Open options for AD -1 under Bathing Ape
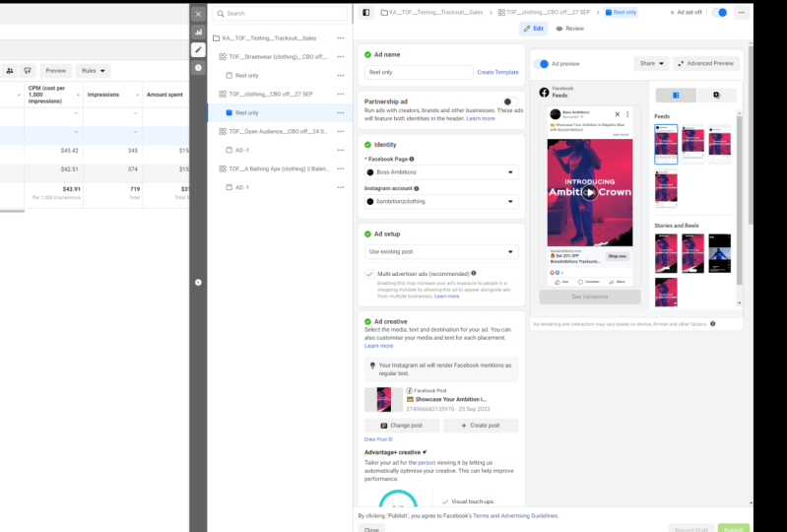 pyautogui.click(x=341, y=187)
